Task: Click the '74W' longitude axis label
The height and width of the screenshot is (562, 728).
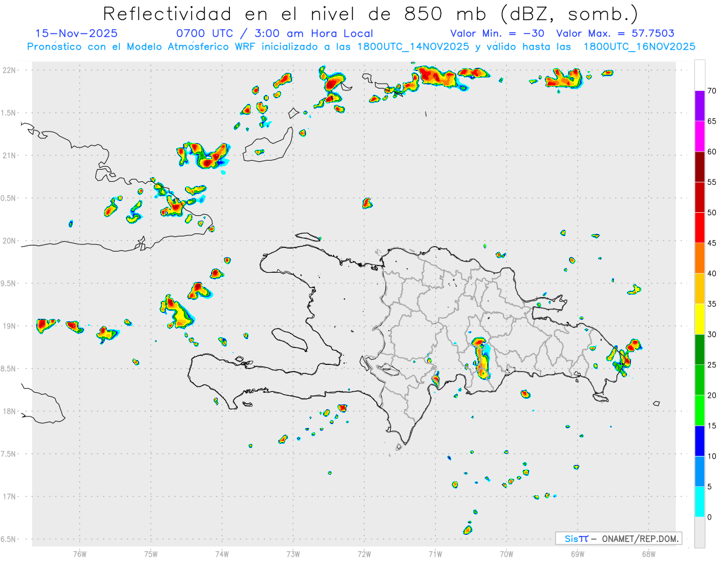Action: coord(222,554)
